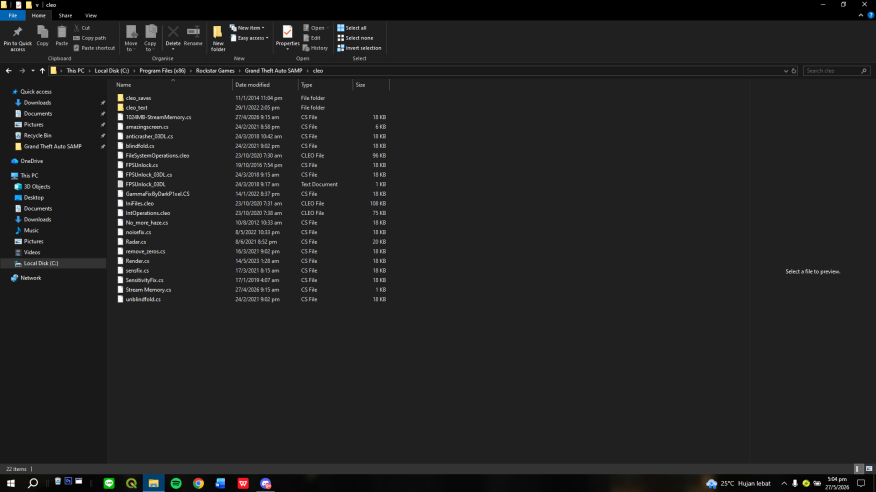The width and height of the screenshot is (876, 492).
Task: Show hidden tray icons chevron
Action: pos(784,483)
